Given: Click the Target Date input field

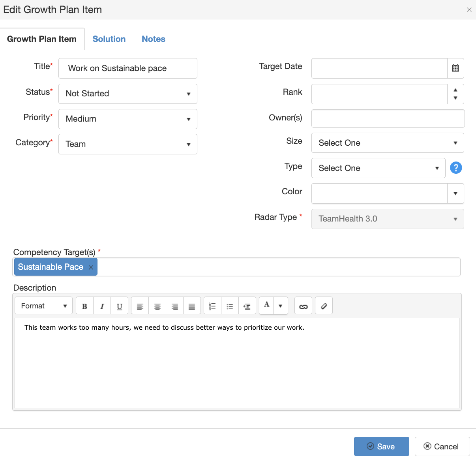Looking at the screenshot, I should (379, 68).
